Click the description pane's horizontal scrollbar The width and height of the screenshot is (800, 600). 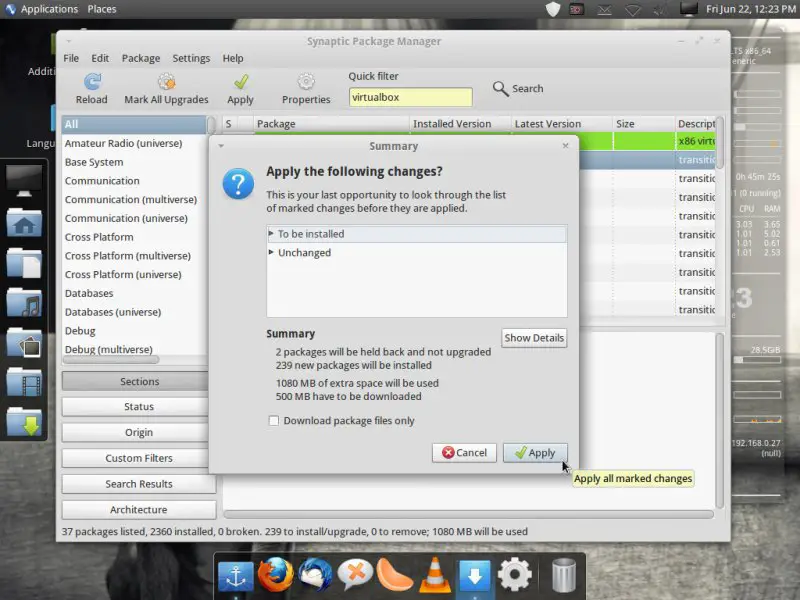(468, 514)
